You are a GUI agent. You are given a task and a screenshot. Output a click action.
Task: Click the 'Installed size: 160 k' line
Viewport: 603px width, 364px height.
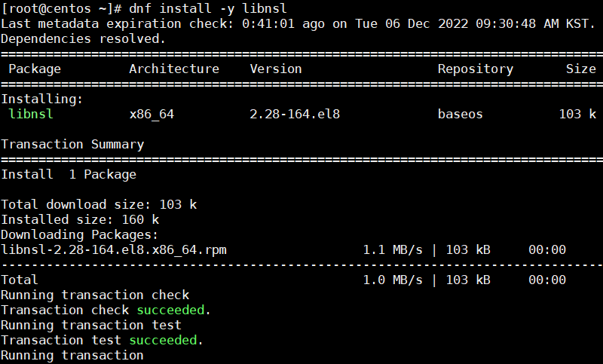(x=80, y=220)
